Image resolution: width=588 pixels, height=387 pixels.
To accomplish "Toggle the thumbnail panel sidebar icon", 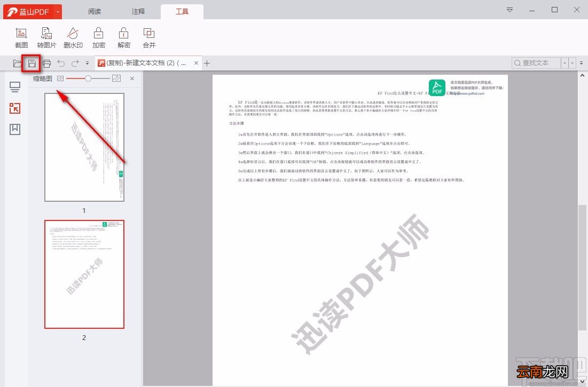I will [x=15, y=108].
